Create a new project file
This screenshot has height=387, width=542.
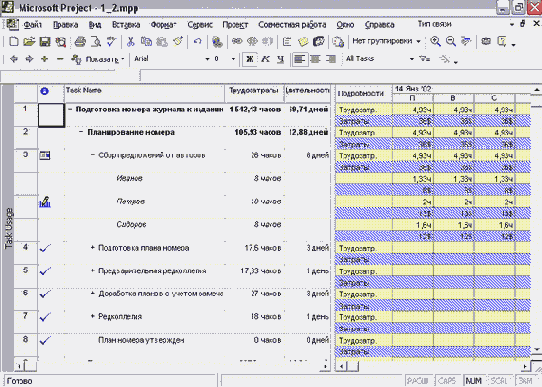tap(13, 42)
